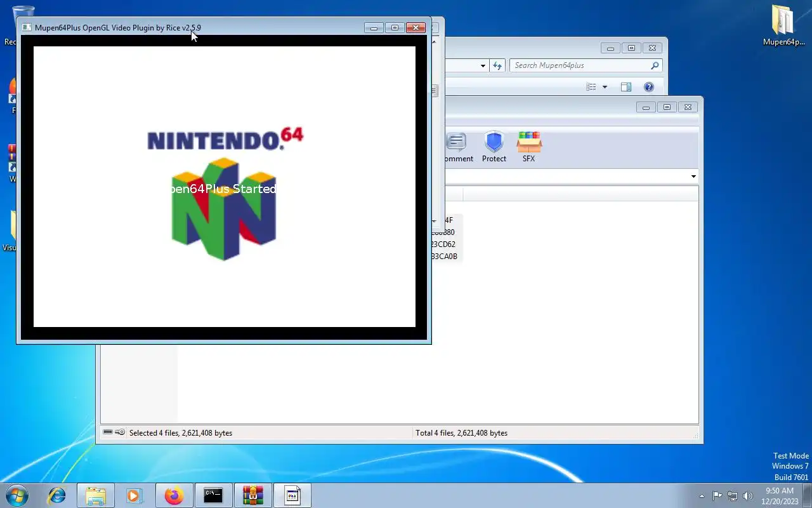Toggle the Explorer preview pane icon
Screen dimensions: 812x508
tap(626, 87)
